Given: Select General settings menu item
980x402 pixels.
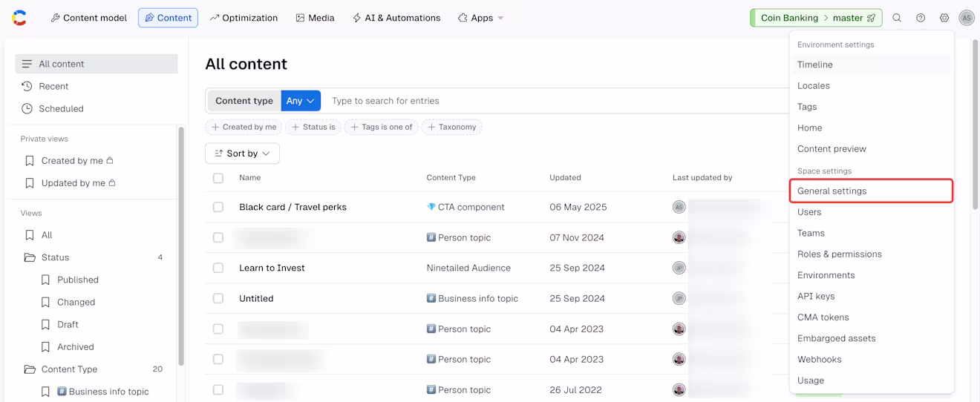Looking at the screenshot, I should [872, 191].
